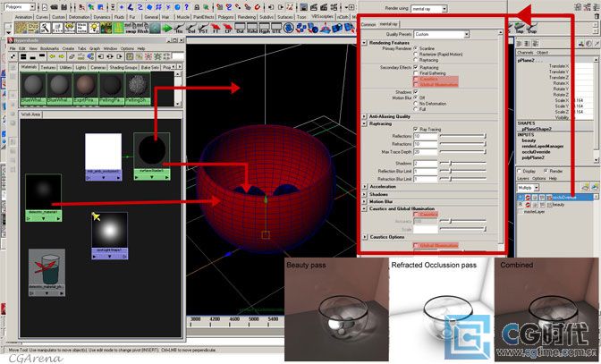
Task: Click the light bulb shelf icon
Action: pos(94,28)
